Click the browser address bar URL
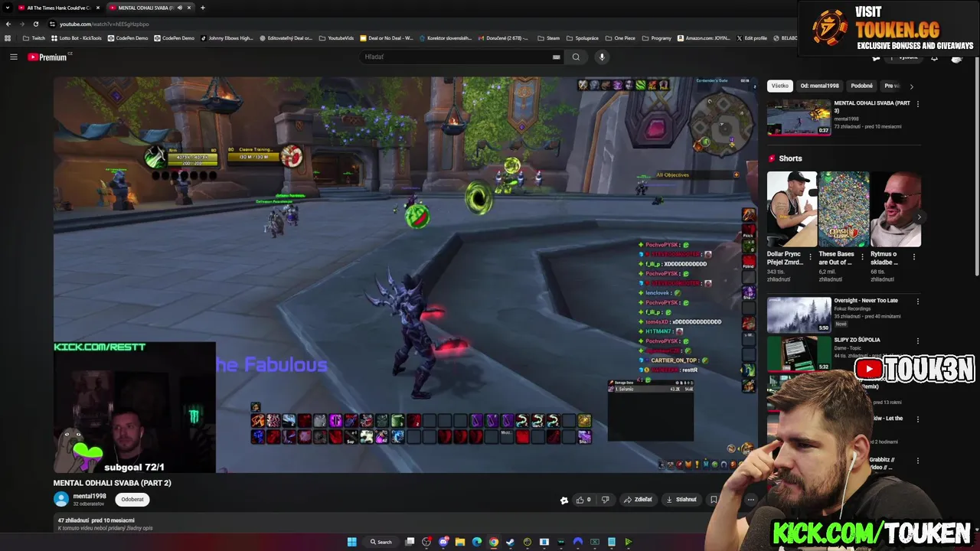 click(104, 24)
